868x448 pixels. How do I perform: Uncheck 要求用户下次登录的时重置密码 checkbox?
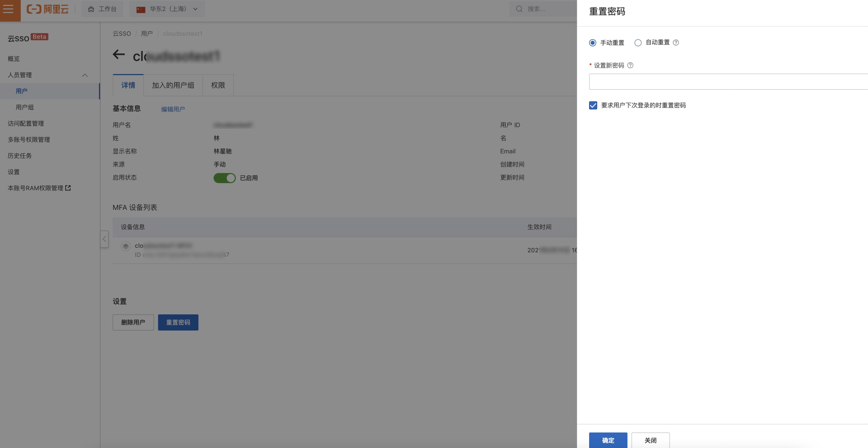[x=593, y=105]
